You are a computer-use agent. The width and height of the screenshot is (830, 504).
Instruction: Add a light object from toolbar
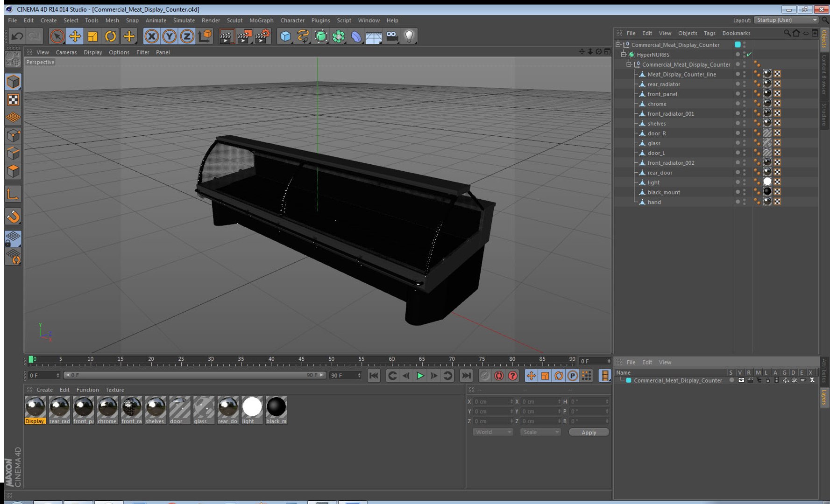tap(409, 36)
